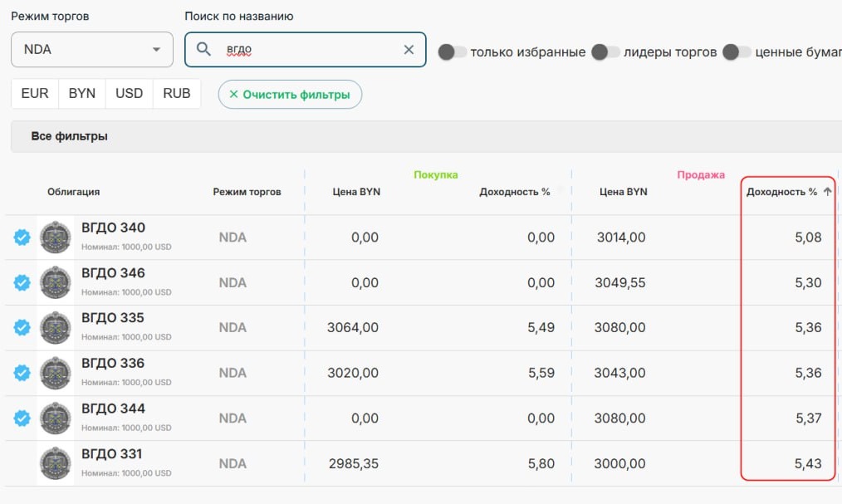Click the emblem icon of ВГДО 336
842x504 pixels.
pos(56,373)
